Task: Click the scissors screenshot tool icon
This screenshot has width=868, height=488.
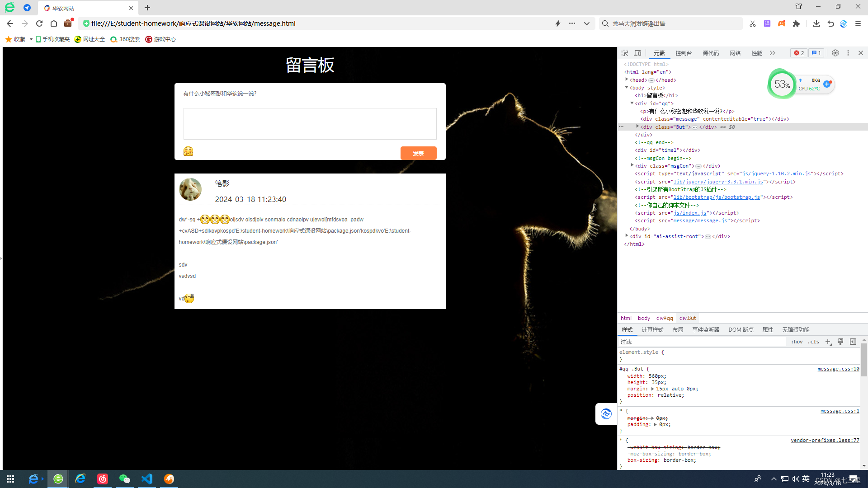Action: [753, 23]
